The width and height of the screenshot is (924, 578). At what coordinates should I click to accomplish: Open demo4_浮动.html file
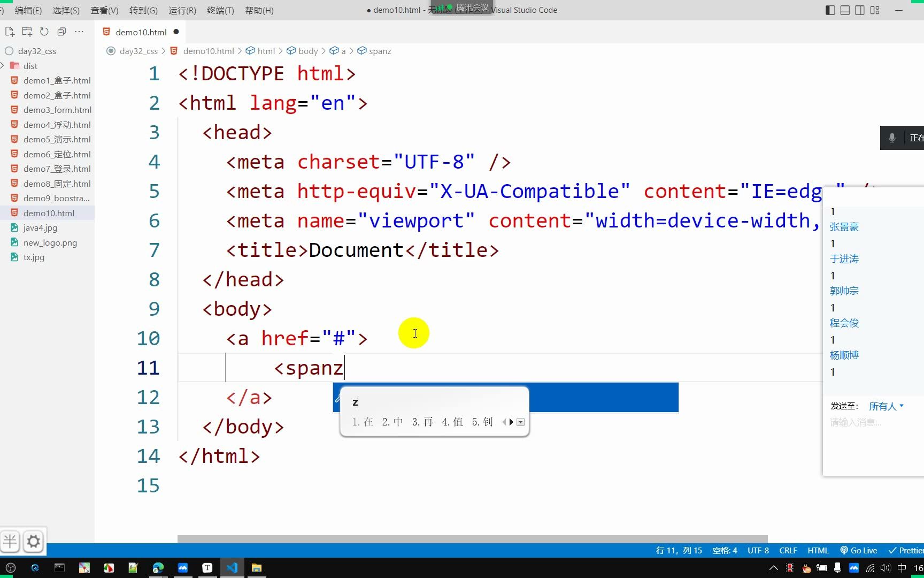click(57, 125)
